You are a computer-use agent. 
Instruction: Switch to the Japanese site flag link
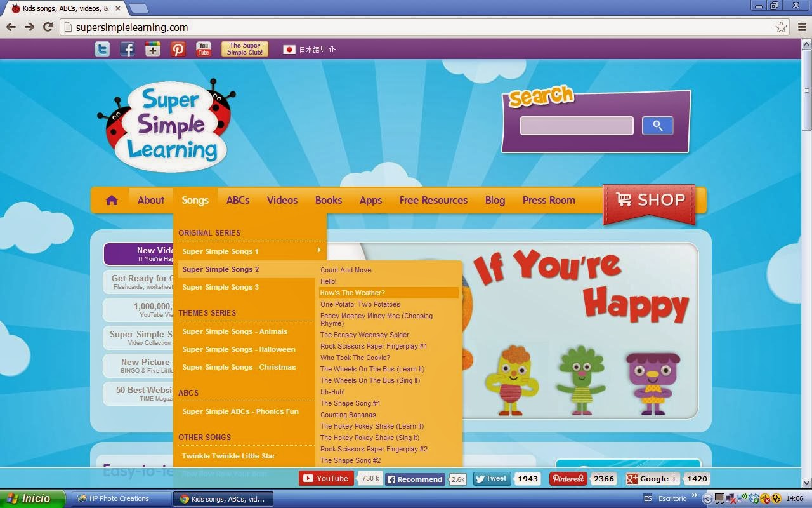(310, 50)
